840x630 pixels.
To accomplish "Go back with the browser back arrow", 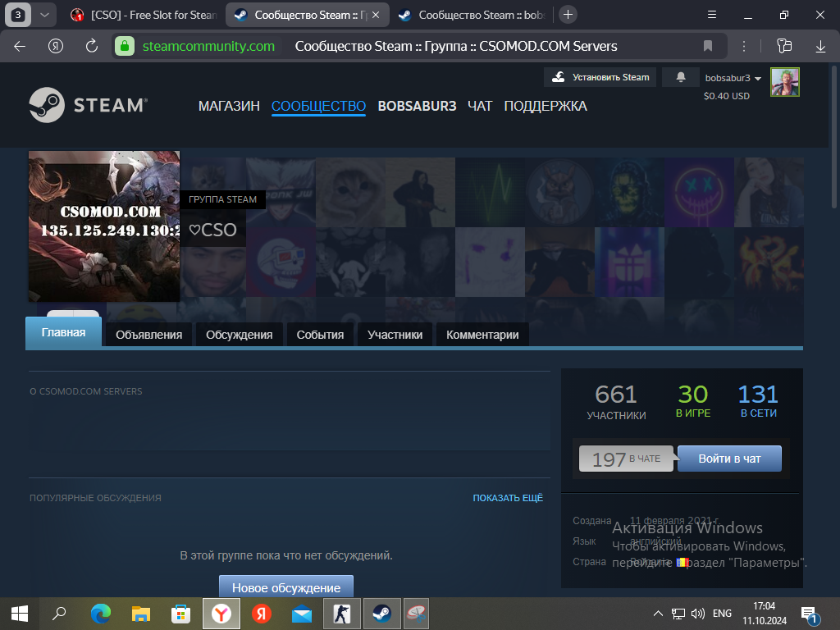I will 20,46.
